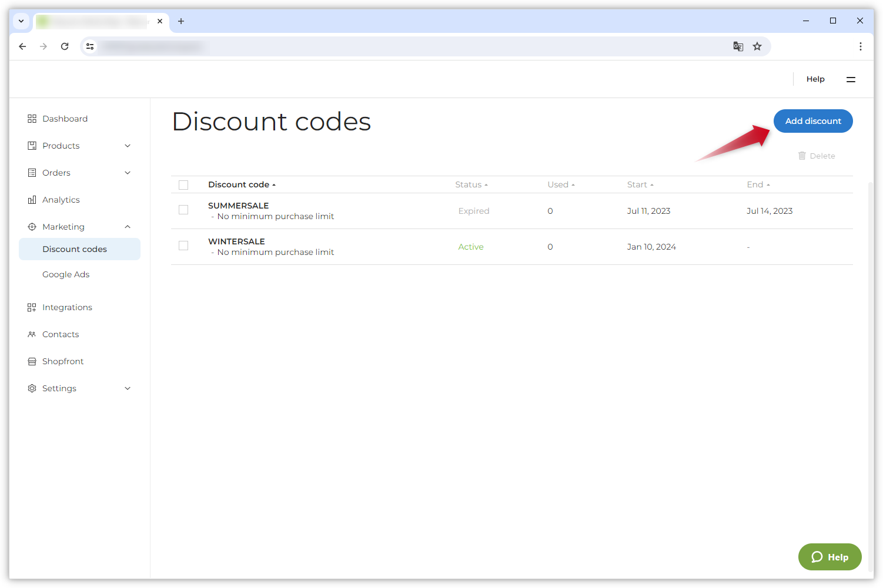Open the Dashboard icon in sidebar
Screen dimensions: 883x588
[x=32, y=118]
